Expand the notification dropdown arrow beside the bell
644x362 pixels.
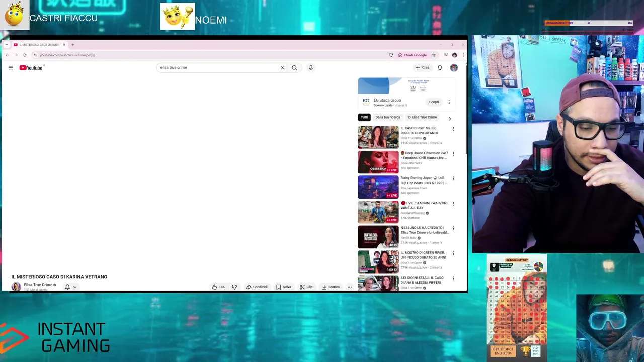pos(74,287)
